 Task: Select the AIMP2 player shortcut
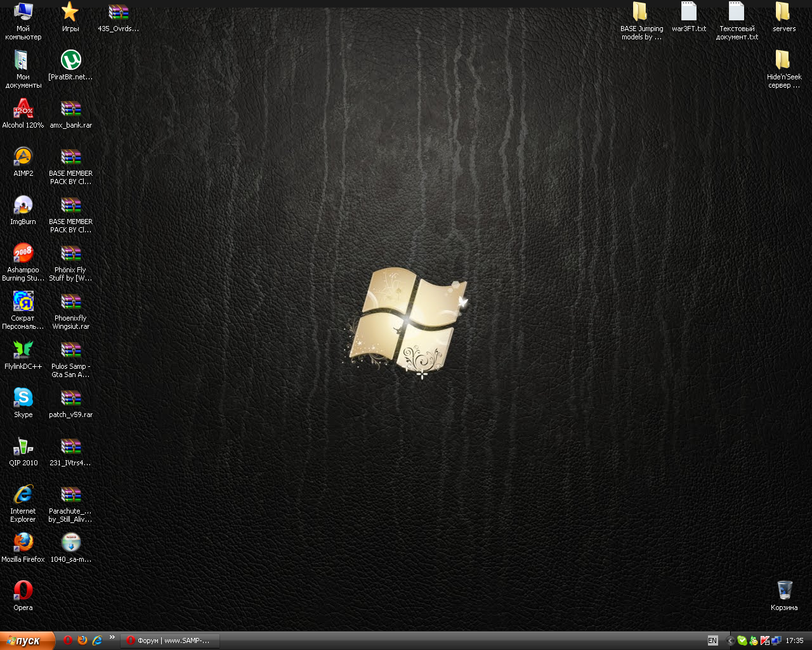23,162
